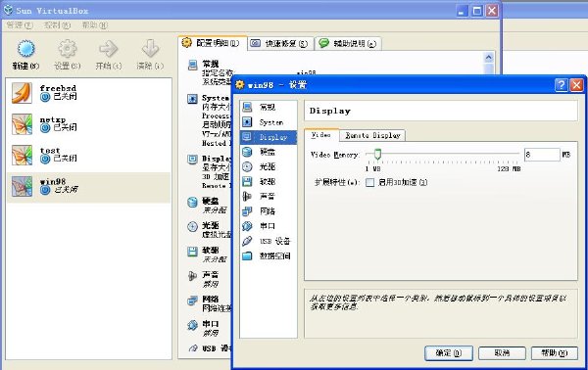Image resolution: width=588 pixels, height=370 pixels.
Task: Close the win98 设置 dialog
Action: pos(576,85)
